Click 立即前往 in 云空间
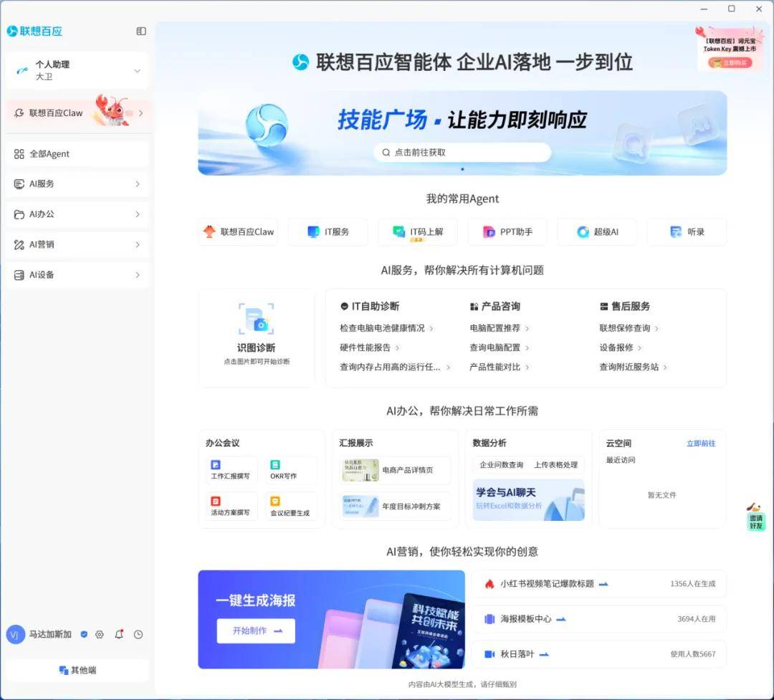This screenshot has height=700, width=774. coord(701,444)
